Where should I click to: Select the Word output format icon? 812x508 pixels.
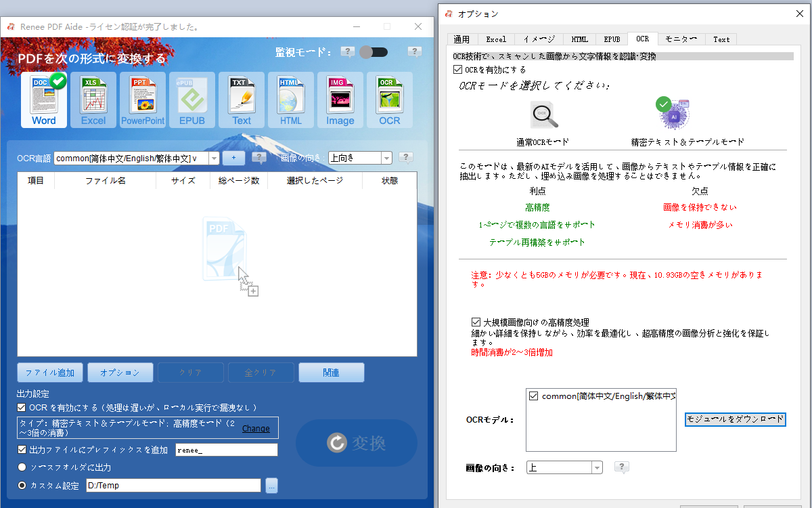44,100
